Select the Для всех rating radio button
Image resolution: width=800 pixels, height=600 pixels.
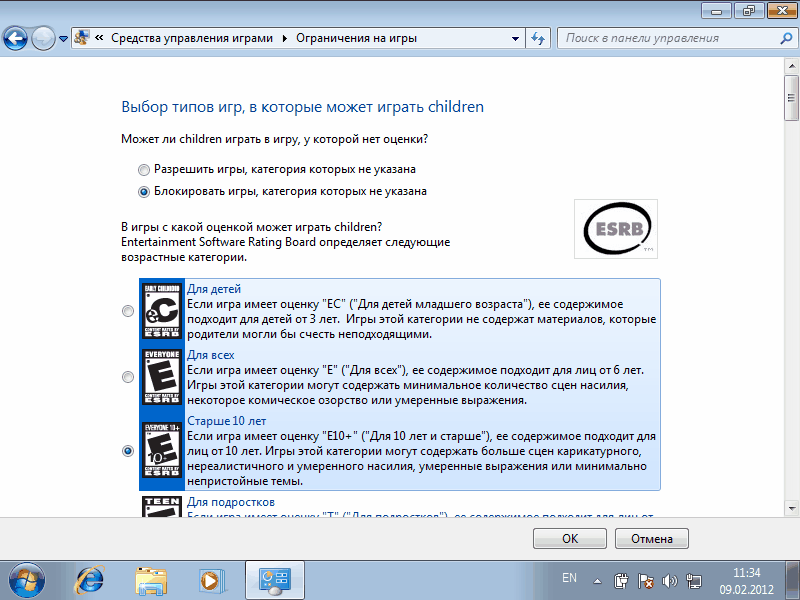128,377
